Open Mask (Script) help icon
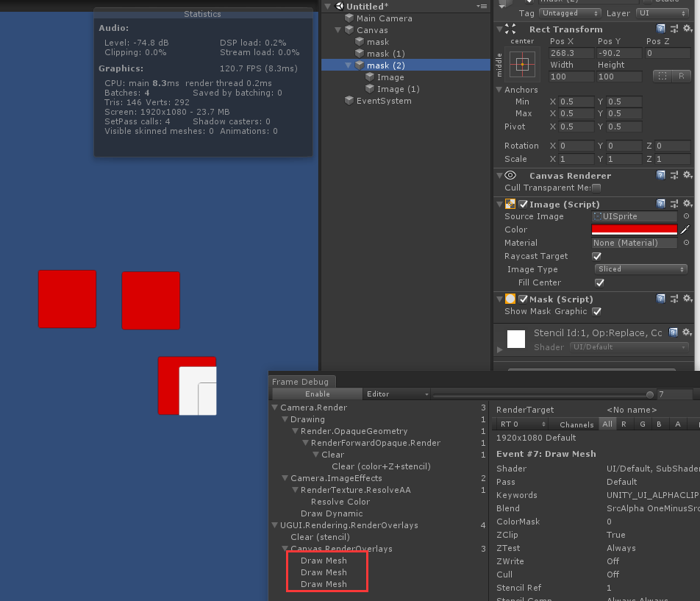The image size is (700, 601). [661, 299]
